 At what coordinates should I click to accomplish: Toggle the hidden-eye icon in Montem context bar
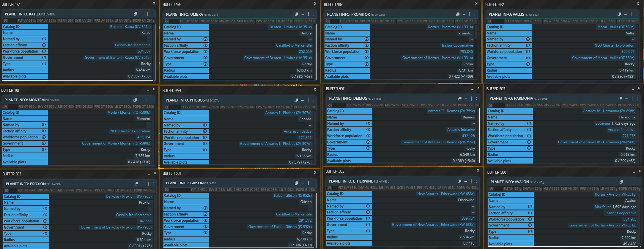tap(5, 107)
